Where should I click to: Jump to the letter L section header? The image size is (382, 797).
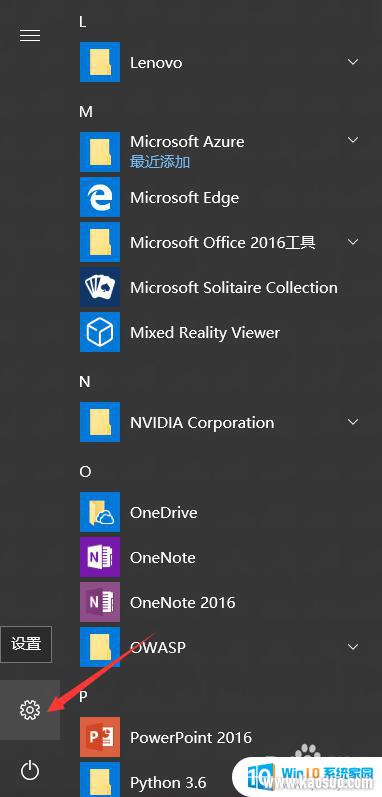click(x=83, y=21)
